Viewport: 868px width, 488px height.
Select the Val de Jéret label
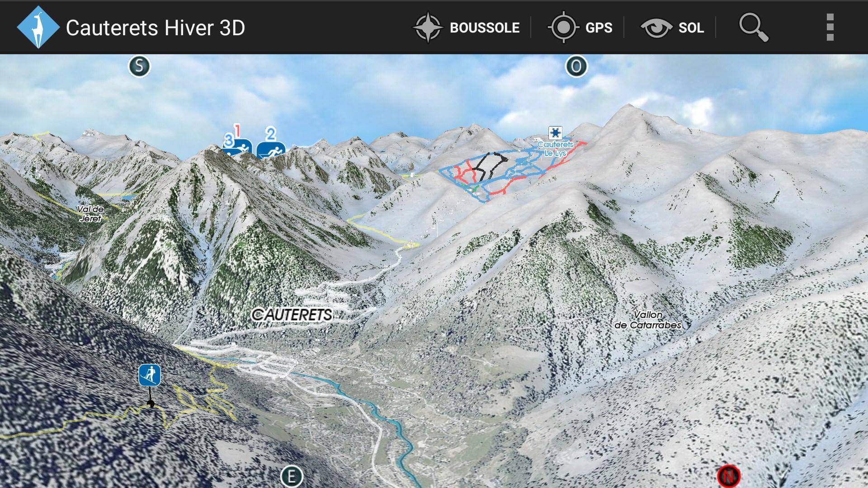pos(90,213)
